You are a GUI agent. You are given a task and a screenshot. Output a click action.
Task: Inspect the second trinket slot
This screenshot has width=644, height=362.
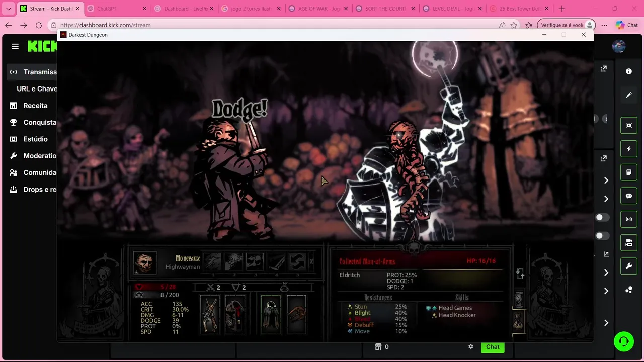pyautogui.click(x=296, y=314)
